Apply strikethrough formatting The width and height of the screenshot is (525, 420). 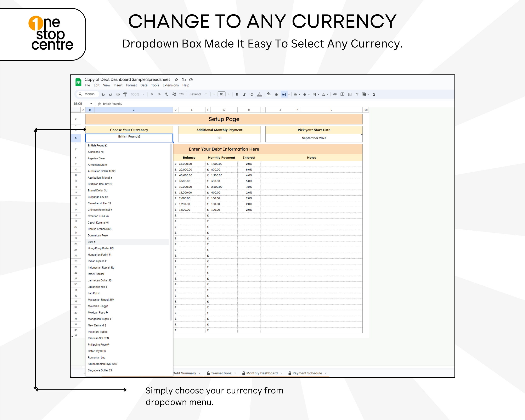[252, 94]
